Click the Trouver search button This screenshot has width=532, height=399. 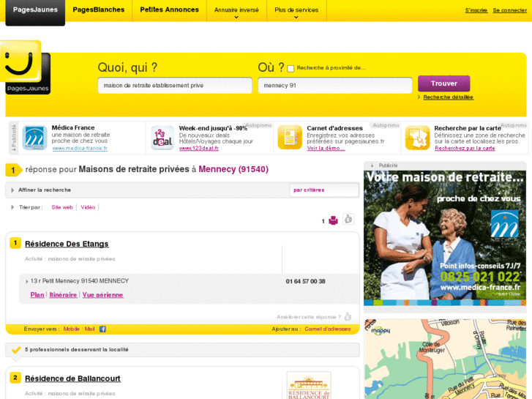click(x=443, y=83)
